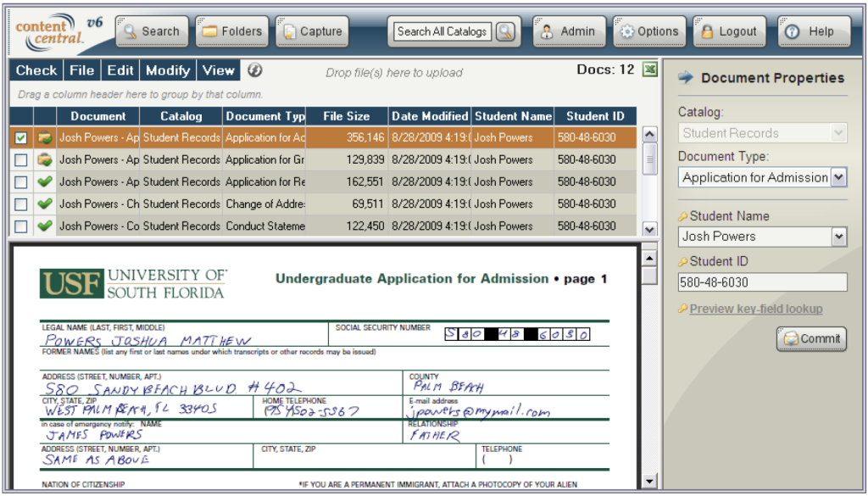This screenshot has height=496, width=868.
Task: Select the cell reading 'Application for Gr'
Action: click(x=264, y=160)
